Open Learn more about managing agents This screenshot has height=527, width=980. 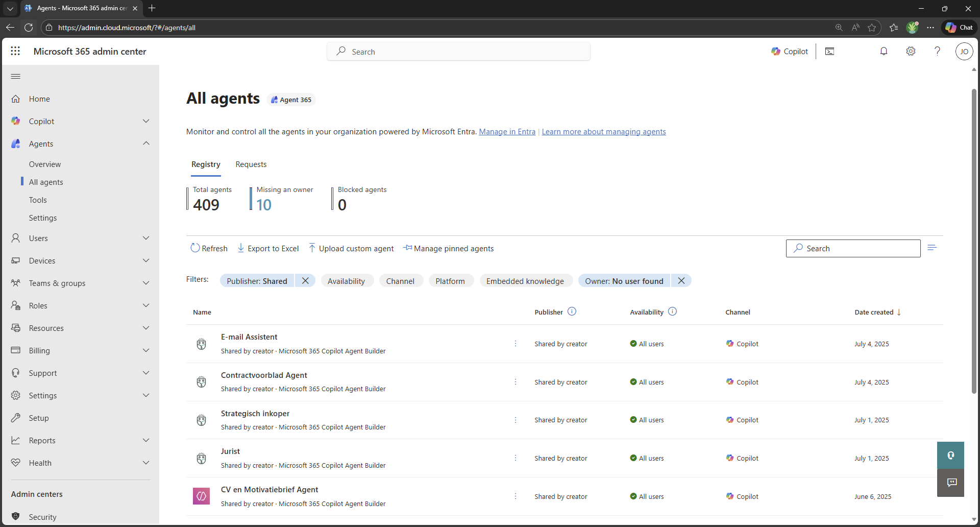(604, 131)
